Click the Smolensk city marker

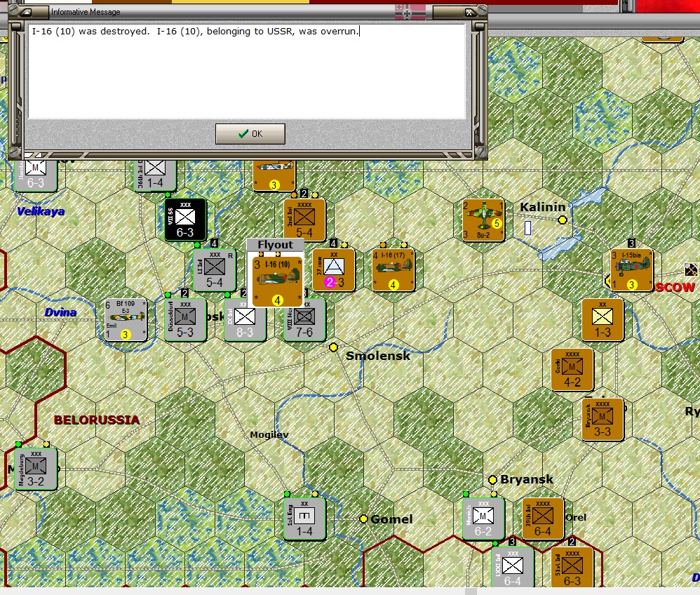333,347
